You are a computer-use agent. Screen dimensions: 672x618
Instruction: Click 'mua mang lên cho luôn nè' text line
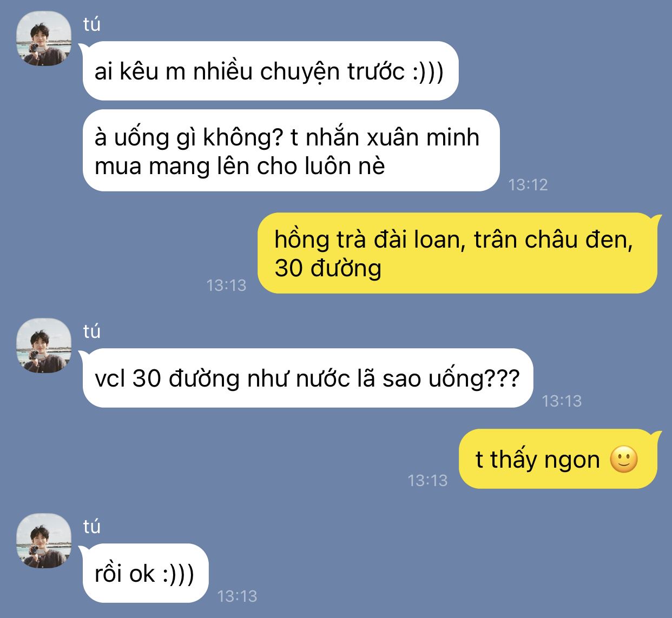240,166
